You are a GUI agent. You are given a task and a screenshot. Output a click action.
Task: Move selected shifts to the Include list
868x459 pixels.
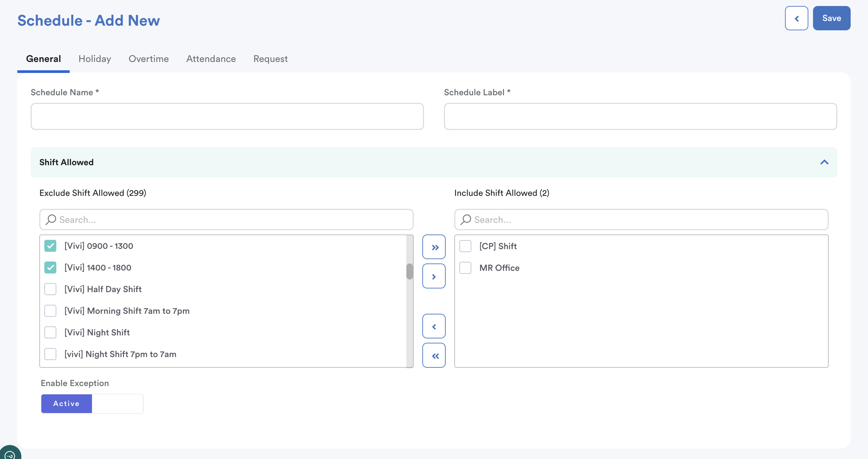click(x=434, y=276)
